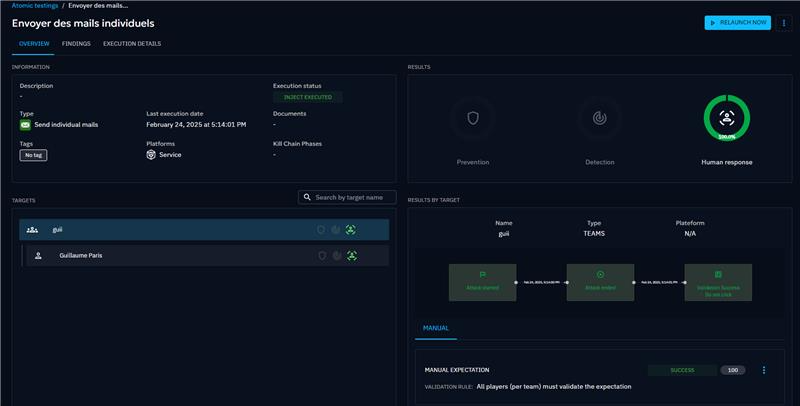Click the team icon beside guii

tap(32, 229)
